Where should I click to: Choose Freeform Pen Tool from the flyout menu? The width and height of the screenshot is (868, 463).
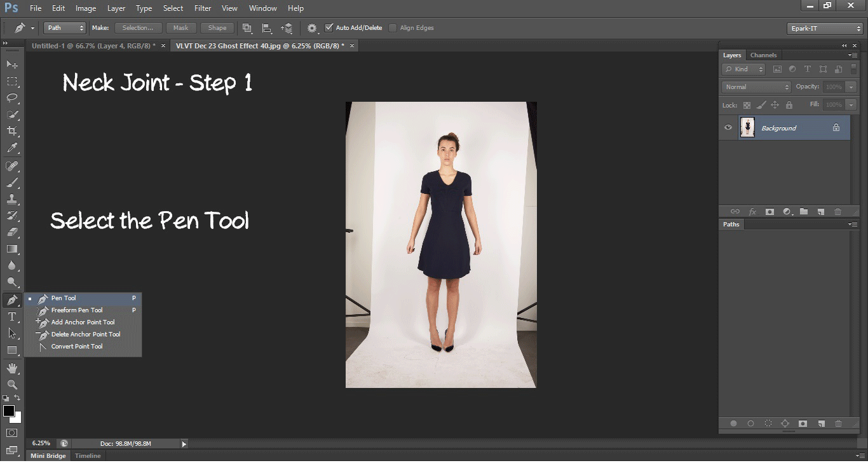tap(76, 310)
